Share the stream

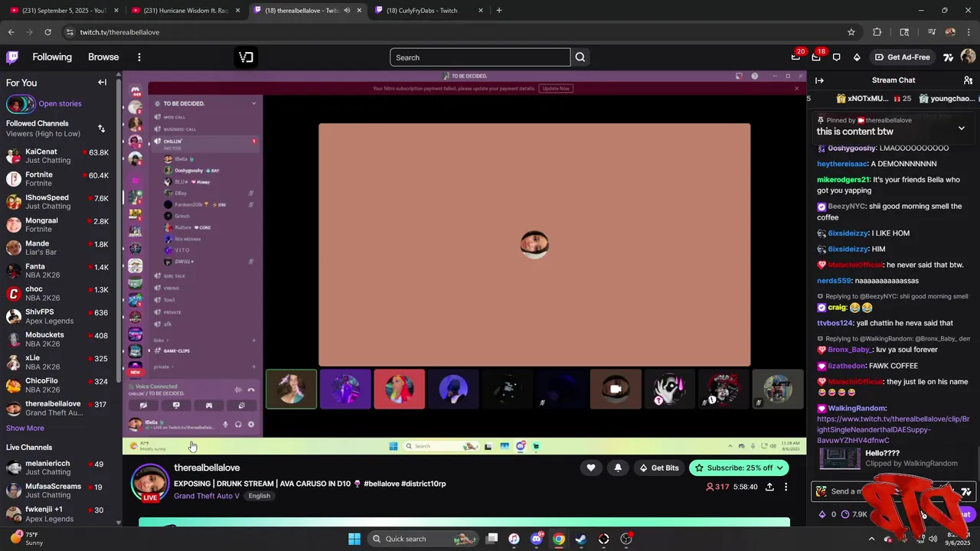769,487
